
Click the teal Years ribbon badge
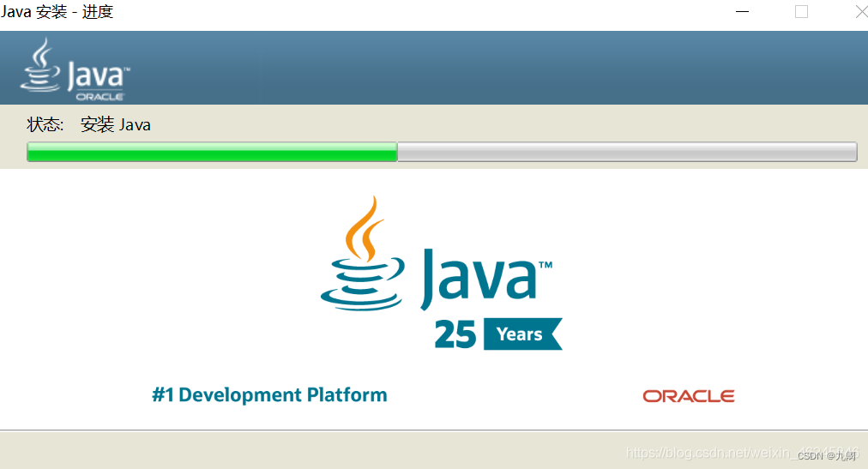pos(523,334)
